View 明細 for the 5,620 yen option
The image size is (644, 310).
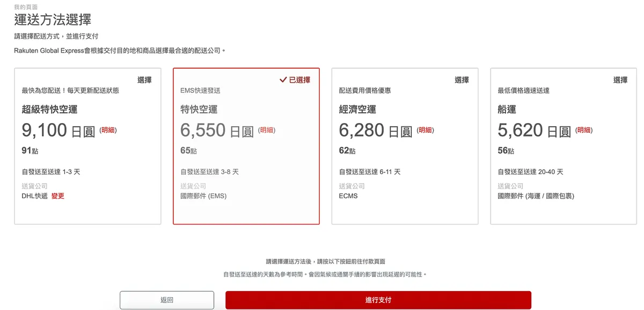(x=584, y=130)
